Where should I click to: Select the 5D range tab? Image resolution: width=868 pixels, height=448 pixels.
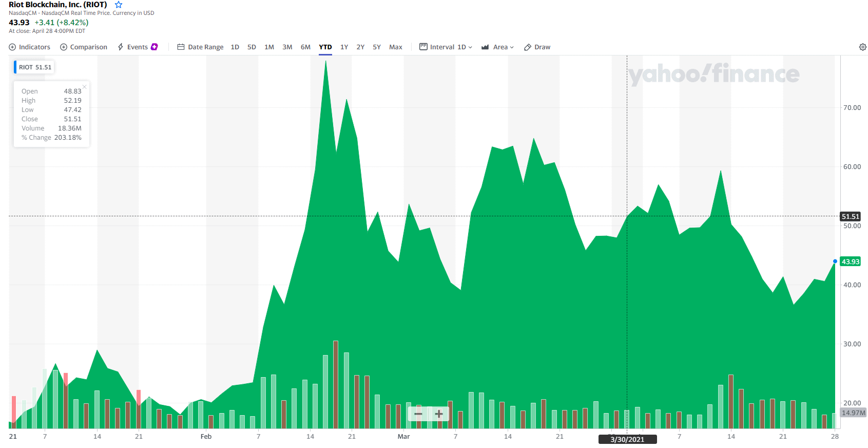[x=252, y=47]
